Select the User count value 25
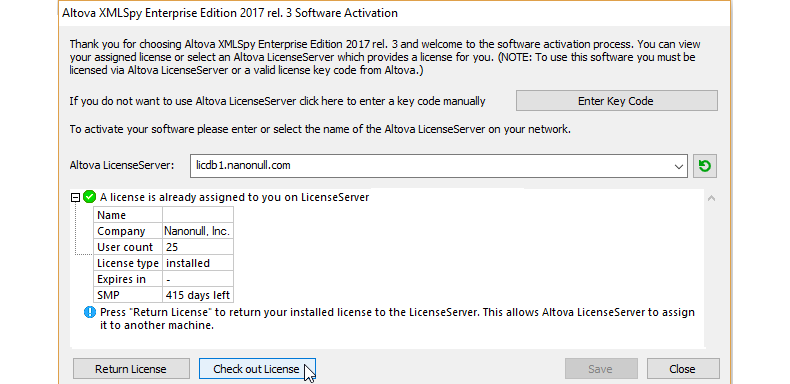This screenshot has width=790, height=384. pyautogui.click(x=198, y=247)
